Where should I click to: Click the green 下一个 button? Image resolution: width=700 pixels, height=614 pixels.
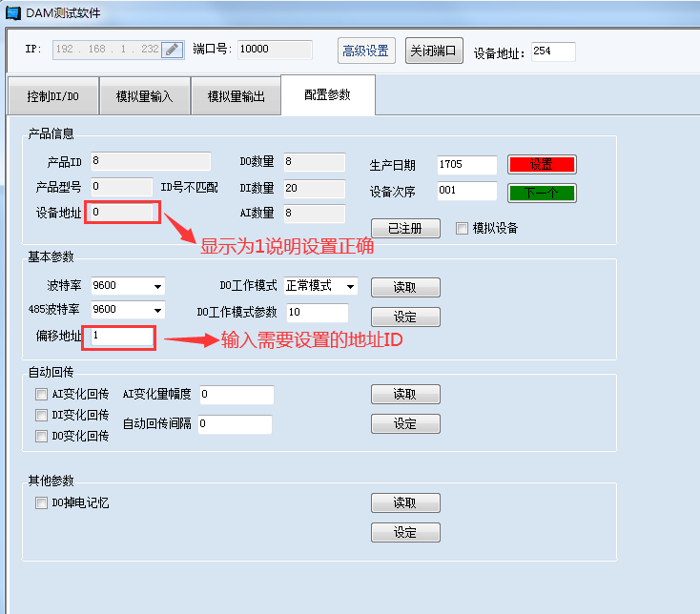pos(542,193)
